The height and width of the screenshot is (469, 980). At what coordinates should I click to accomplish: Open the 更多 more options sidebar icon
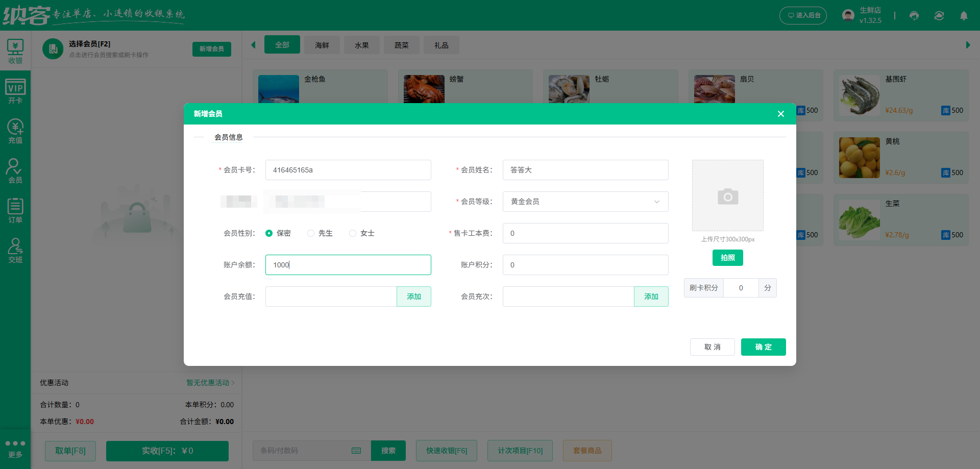point(15,448)
